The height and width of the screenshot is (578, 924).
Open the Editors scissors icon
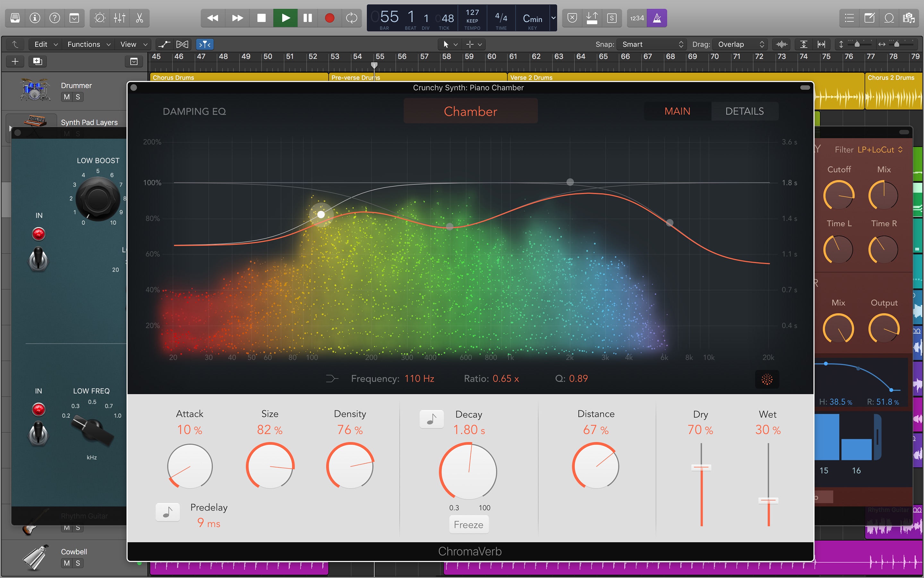point(139,18)
